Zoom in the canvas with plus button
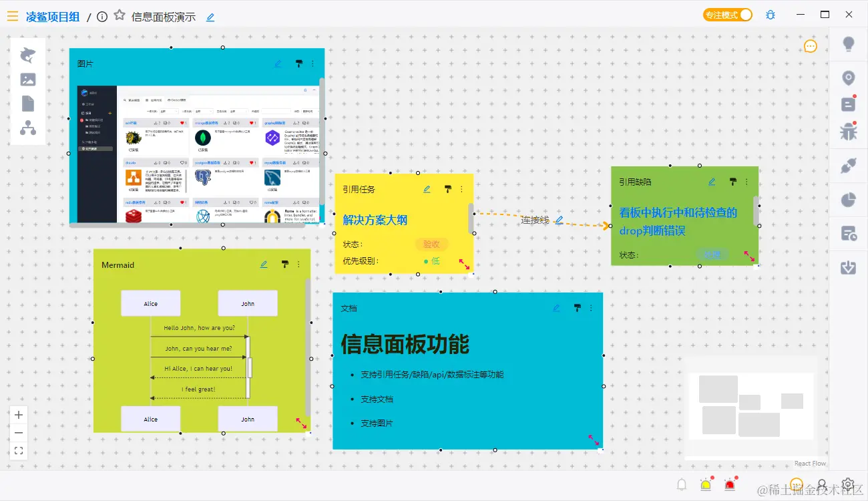This screenshot has width=868, height=501. tap(19, 415)
